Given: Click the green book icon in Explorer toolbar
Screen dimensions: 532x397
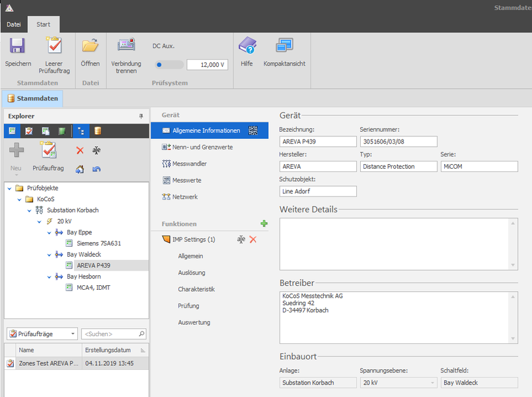Looking at the screenshot, I should pyautogui.click(x=61, y=131).
